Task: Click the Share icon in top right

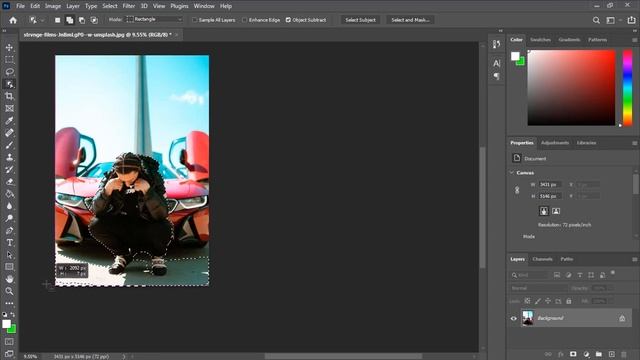Action: (631, 20)
